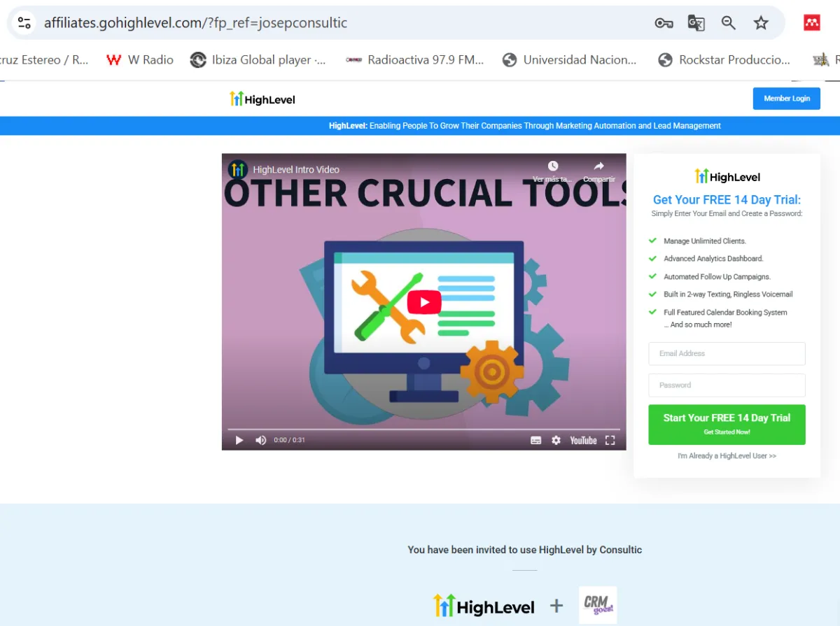
Task: Open the red extension icon beside address bar
Action: pyautogui.click(x=811, y=22)
